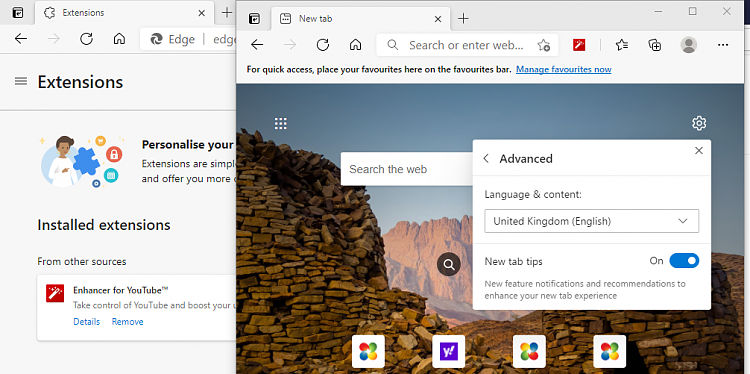Minimize the New tab browser window

pyautogui.click(x=659, y=11)
